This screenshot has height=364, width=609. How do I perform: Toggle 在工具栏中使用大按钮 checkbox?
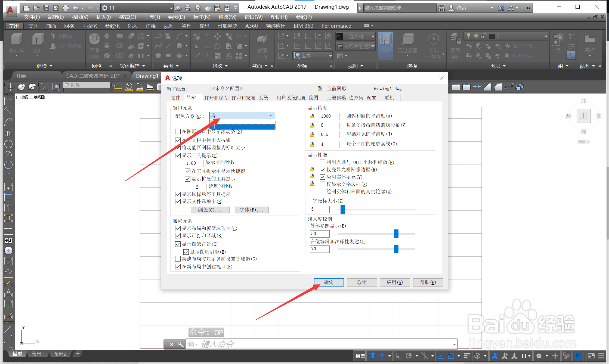tap(178, 140)
